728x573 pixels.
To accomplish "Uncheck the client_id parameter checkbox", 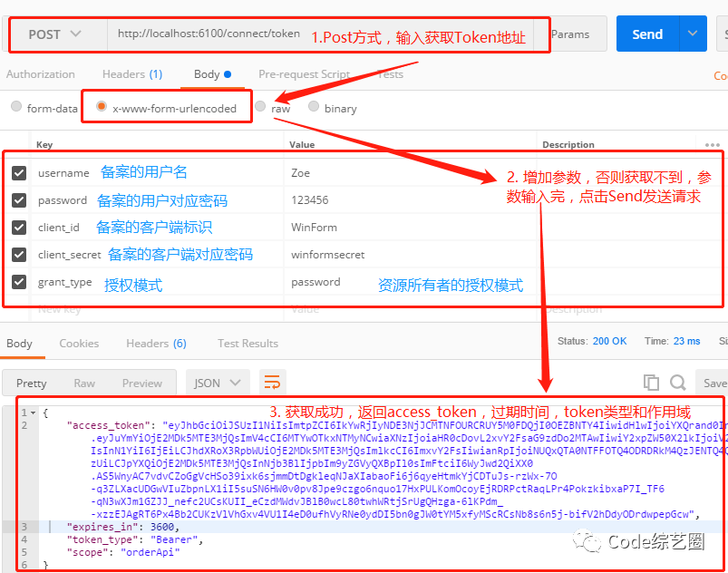I will (18, 227).
